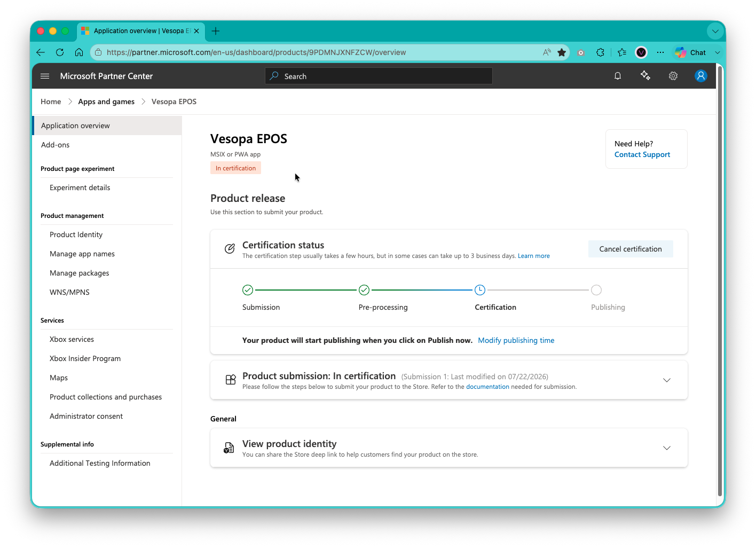Open Xbox Insider Program in sidebar
This screenshot has width=756, height=548.
click(x=85, y=358)
